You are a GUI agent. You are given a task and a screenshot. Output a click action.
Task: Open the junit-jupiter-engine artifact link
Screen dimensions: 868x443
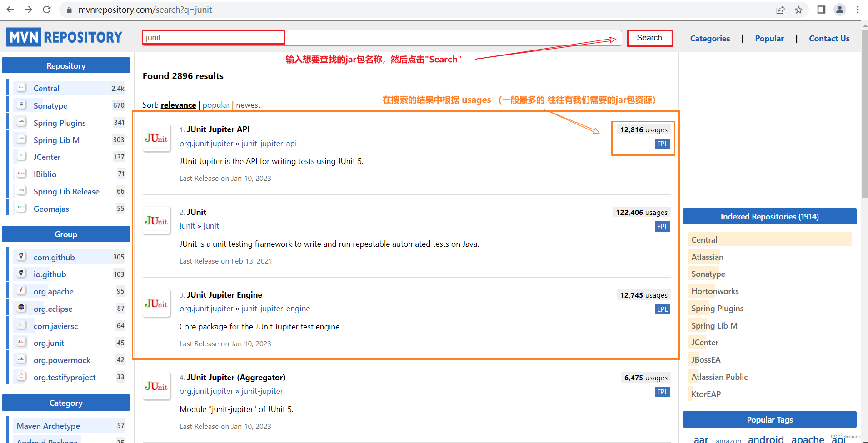276,309
